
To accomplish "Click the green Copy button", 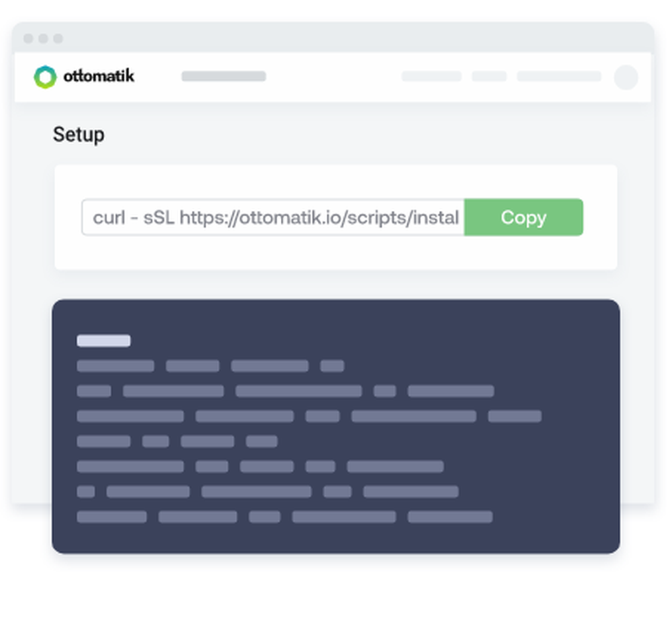I will click(x=523, y=217).
